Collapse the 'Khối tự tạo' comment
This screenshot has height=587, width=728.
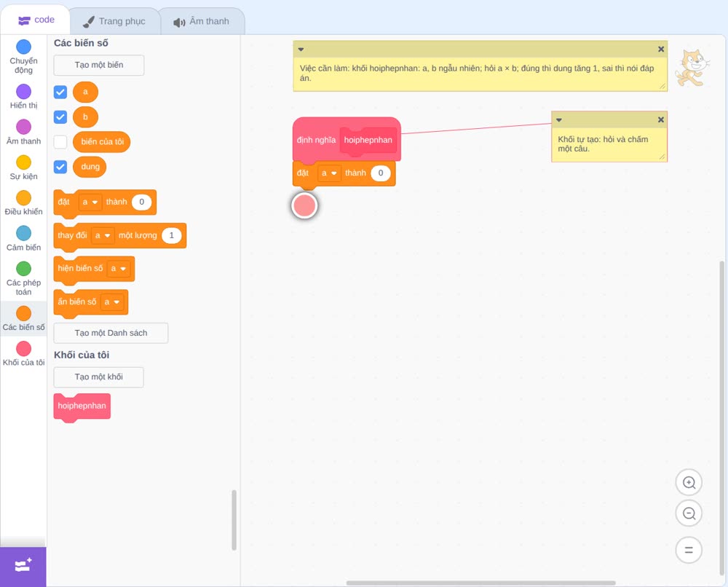tap(559, 120)
